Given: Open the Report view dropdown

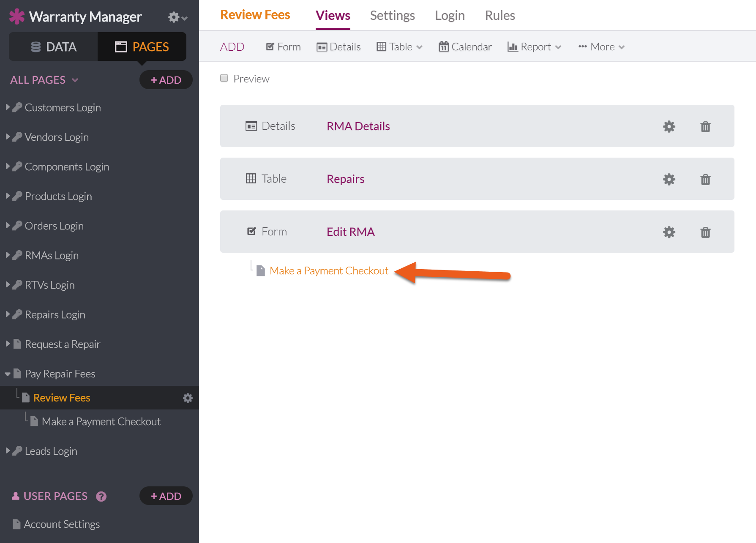Looking at the screenshot, I should pos(534,47).
